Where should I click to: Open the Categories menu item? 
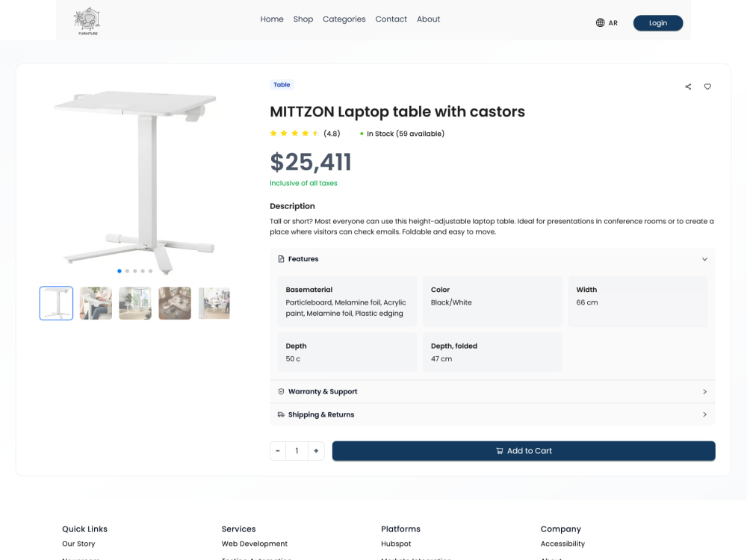coord(344,19)
